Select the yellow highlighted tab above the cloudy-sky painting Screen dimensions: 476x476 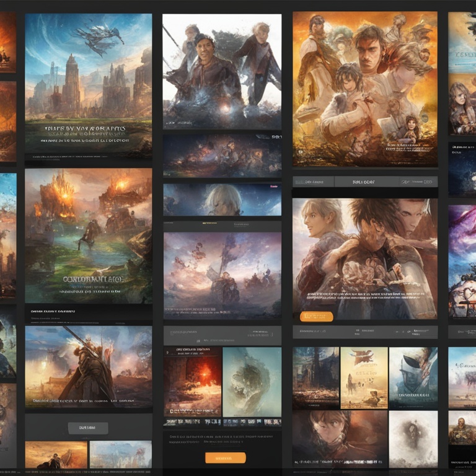pyautogui.click(x=209, y=223)
